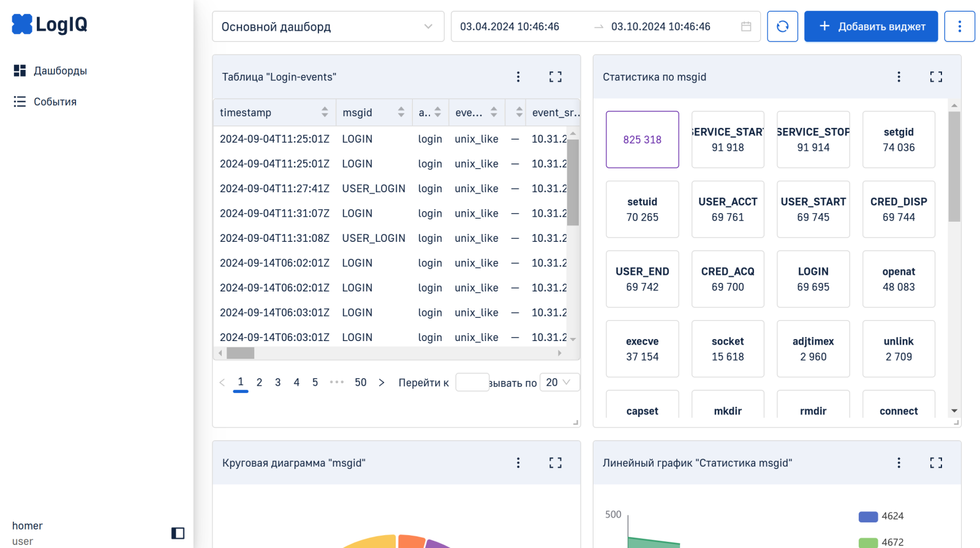Open События in the sidebar
This screenshot has height=548, width=980.
pos(55,102)
